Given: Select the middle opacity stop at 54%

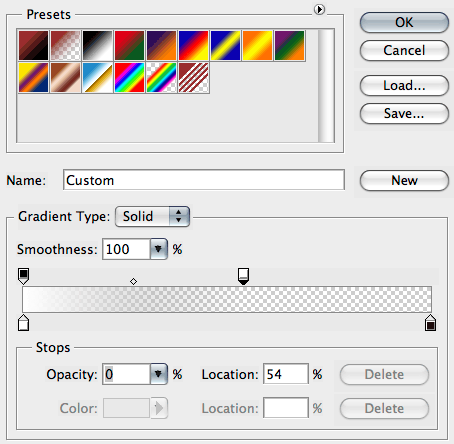Looking at the screenshot, I should click(243, 276).
